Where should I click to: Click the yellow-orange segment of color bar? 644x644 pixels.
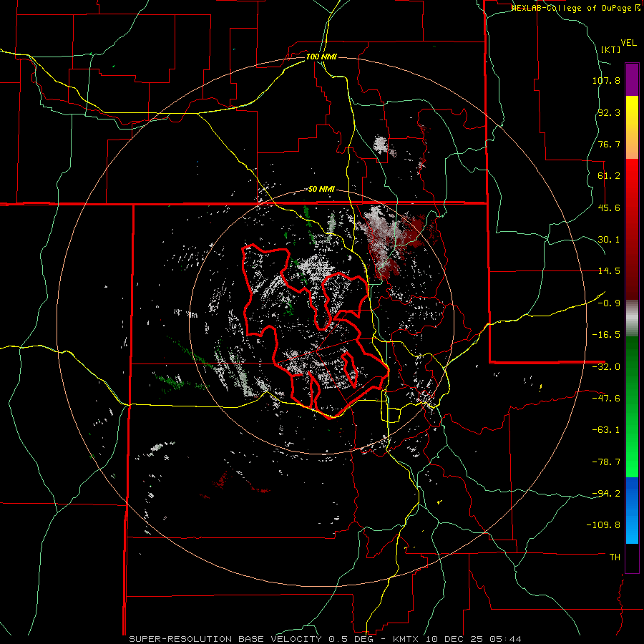pos(632,127)
